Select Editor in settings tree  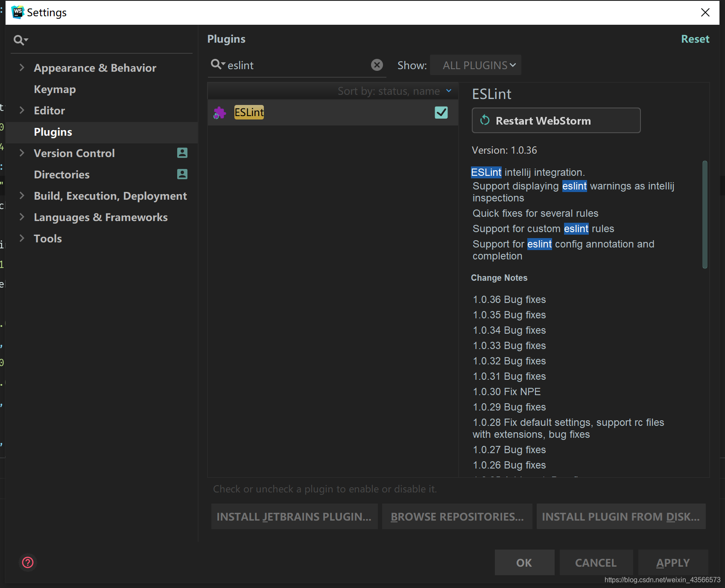(50, 111)
